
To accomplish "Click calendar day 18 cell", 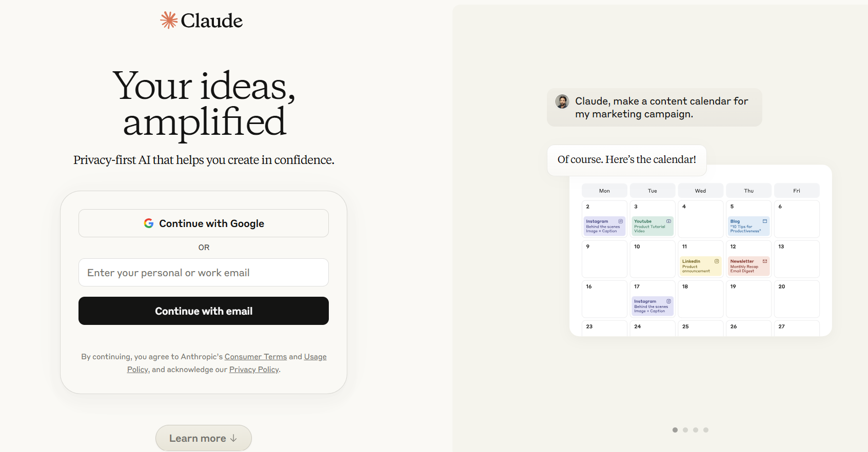I will pyautogui.click(x=701, y=299).
